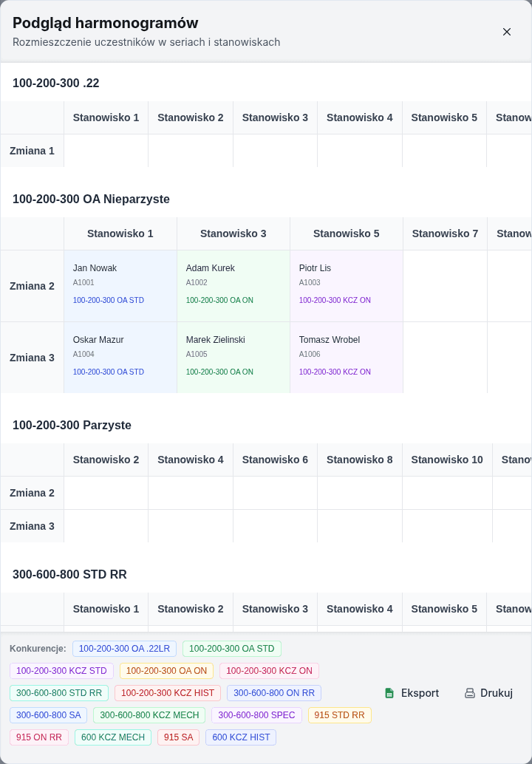Select the empty Zmiana 1 Stanowisko 1 cell
The image size is (532, 764).
click(x=106, y=151)
